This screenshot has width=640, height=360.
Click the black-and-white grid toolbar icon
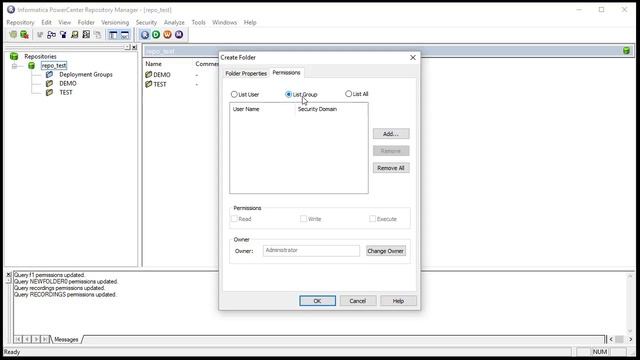click(x=86, y=35)
